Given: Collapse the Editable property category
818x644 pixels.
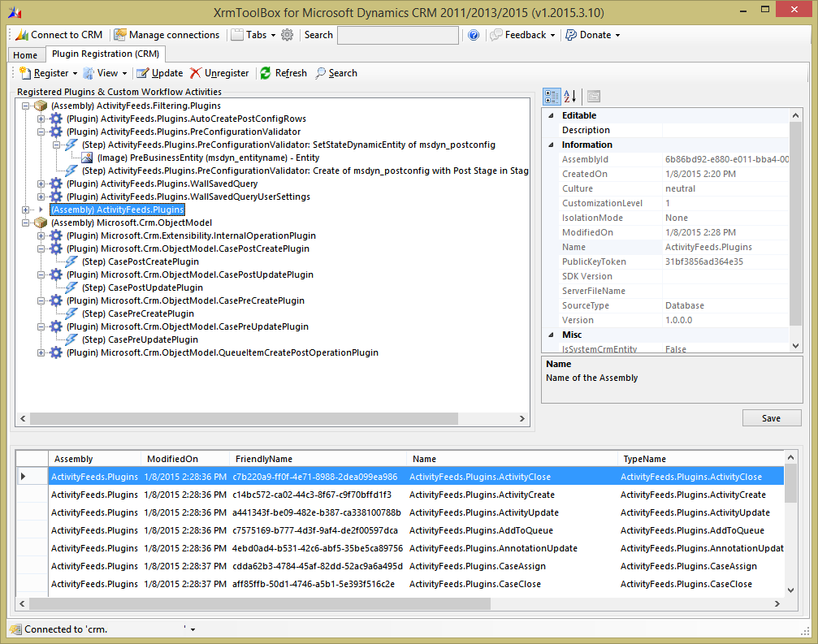Looking at the screenshot, I should [x=551, y=116].
